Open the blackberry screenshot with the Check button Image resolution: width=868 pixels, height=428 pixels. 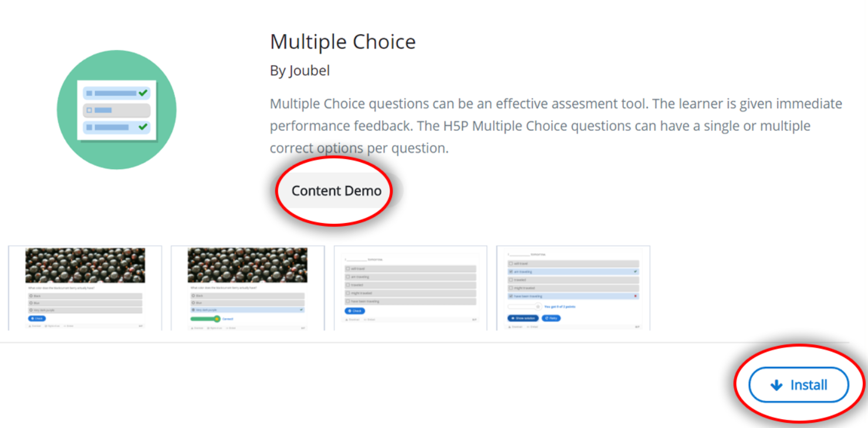pos(85,288)
